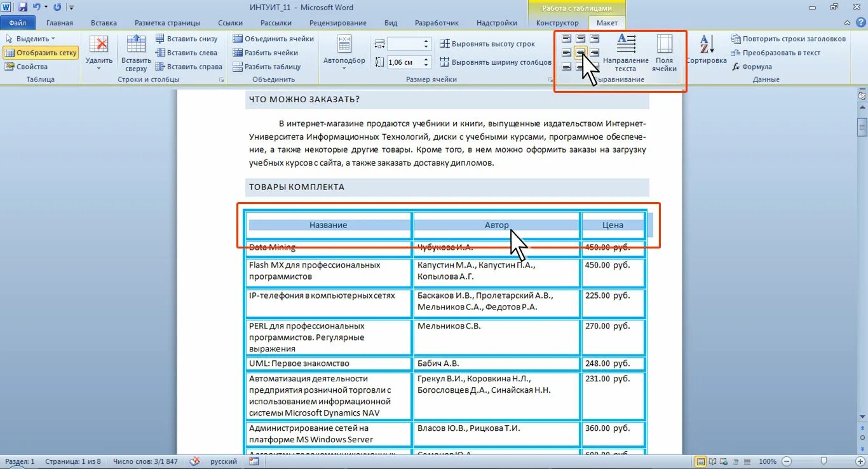
Task: Click the zoom out minus button
Action: pos(787,461)
